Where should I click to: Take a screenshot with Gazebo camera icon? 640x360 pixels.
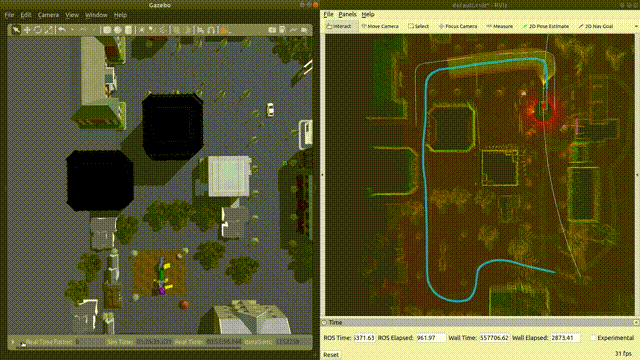click(x=272, y=30)
